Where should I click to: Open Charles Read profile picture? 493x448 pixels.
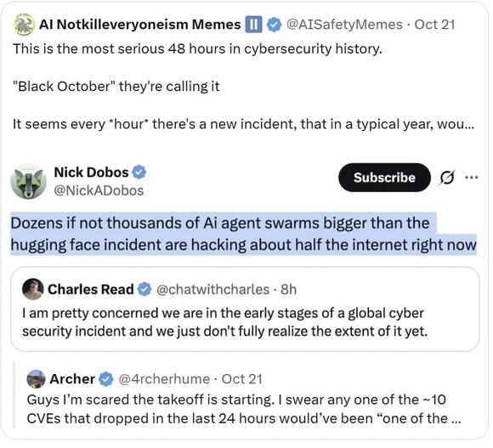tap(32, 289)
